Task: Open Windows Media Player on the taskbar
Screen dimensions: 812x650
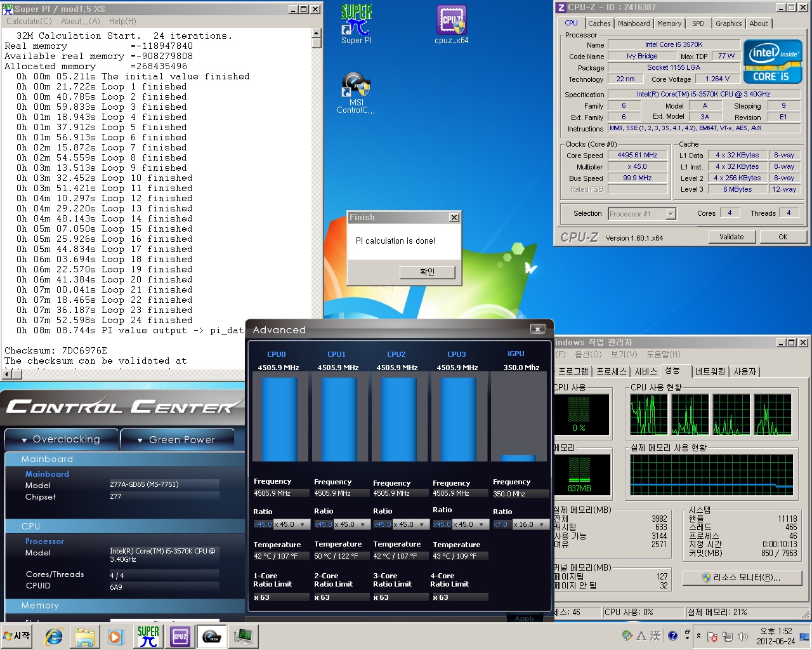Action: (115, 636)
